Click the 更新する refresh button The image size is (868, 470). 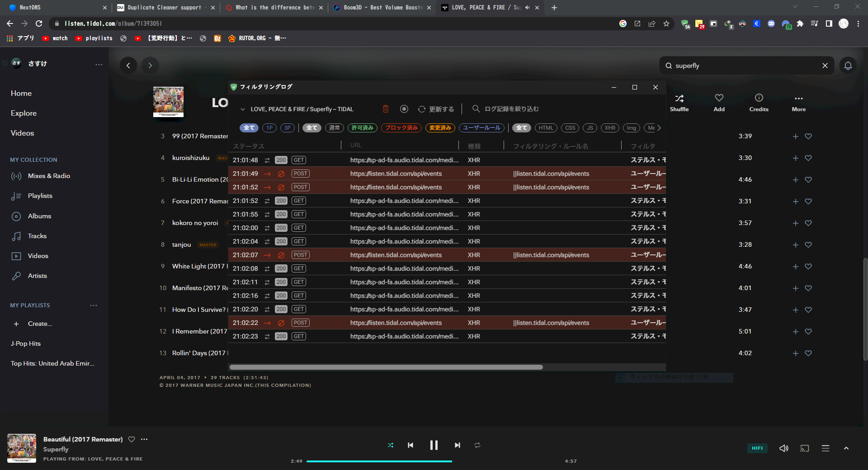point(436,109)
